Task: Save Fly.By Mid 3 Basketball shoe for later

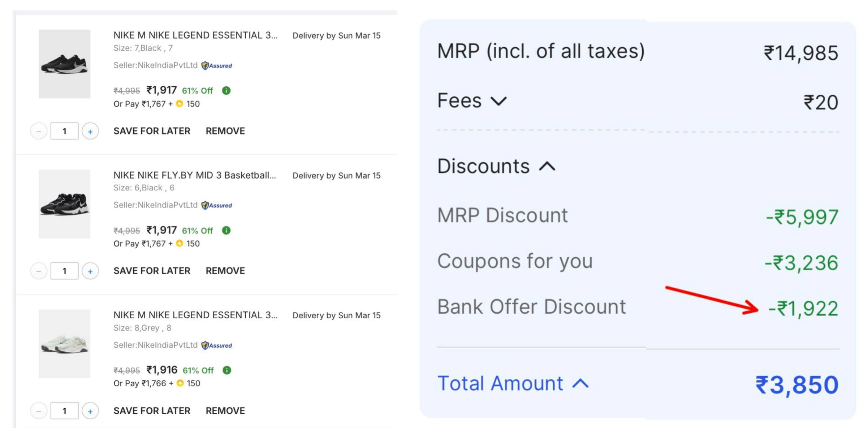Action: (152, 271)
